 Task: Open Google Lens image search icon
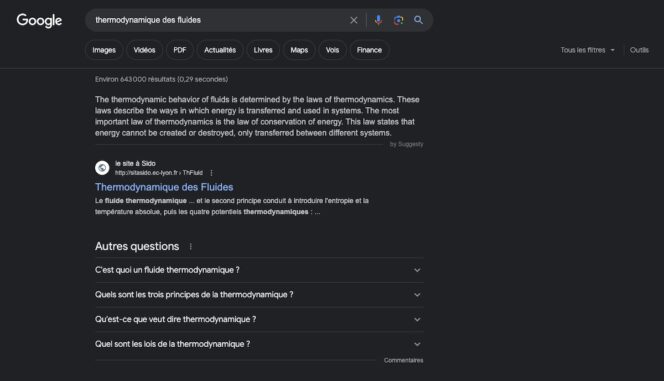398,20
